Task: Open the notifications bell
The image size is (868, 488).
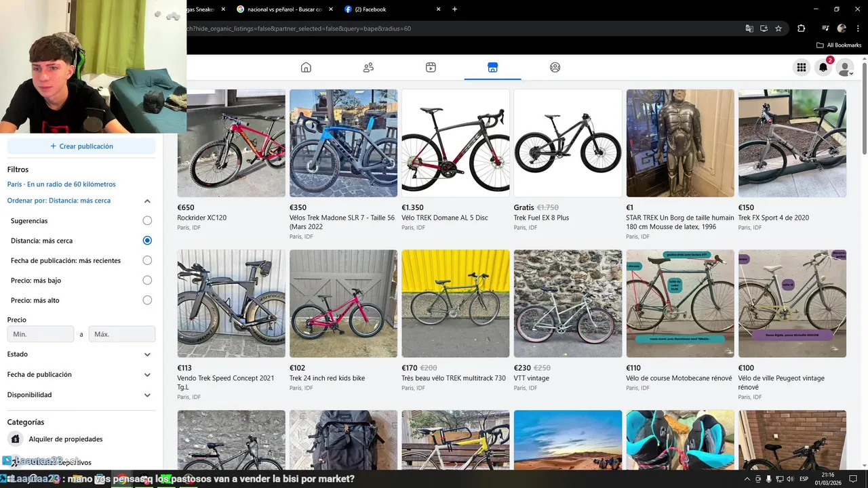Action: 823,67
